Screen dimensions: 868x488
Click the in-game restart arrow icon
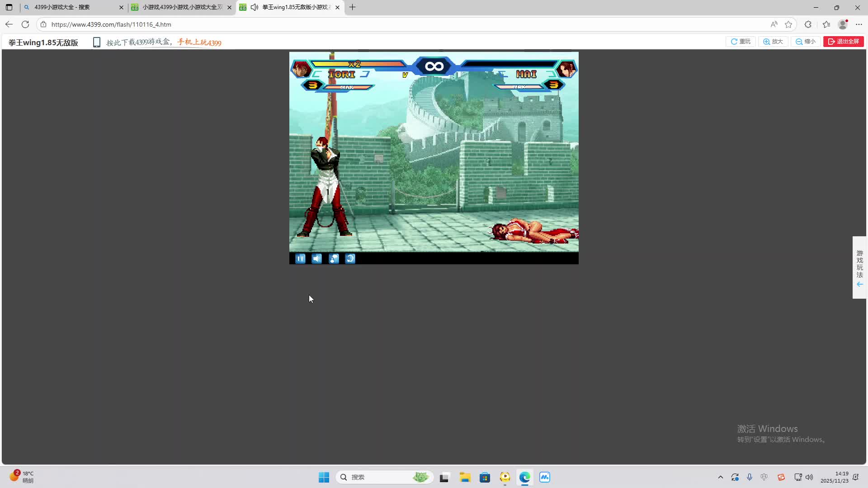[x=350, y=258]
